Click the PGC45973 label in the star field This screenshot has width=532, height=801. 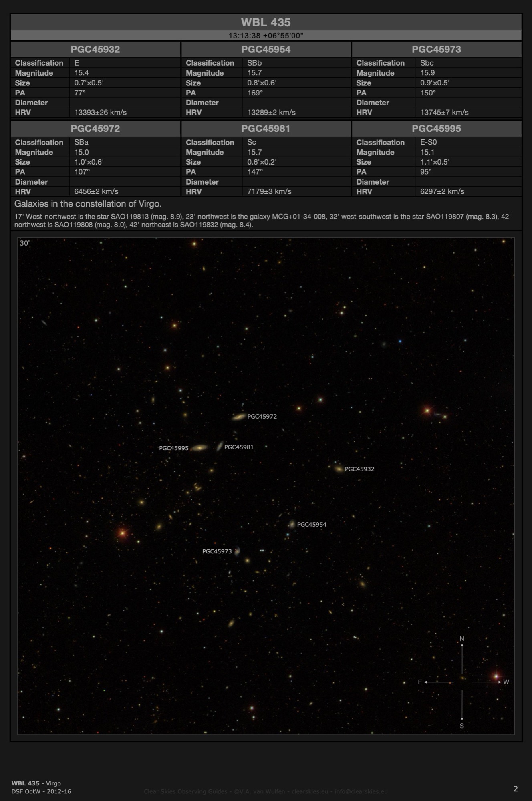pyautogui.click(x=217, y=551)
